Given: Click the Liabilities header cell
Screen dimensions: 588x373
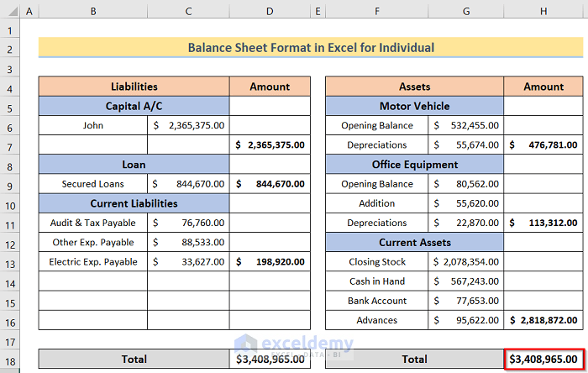Looking at the screenshot, I should pos(134,87).
